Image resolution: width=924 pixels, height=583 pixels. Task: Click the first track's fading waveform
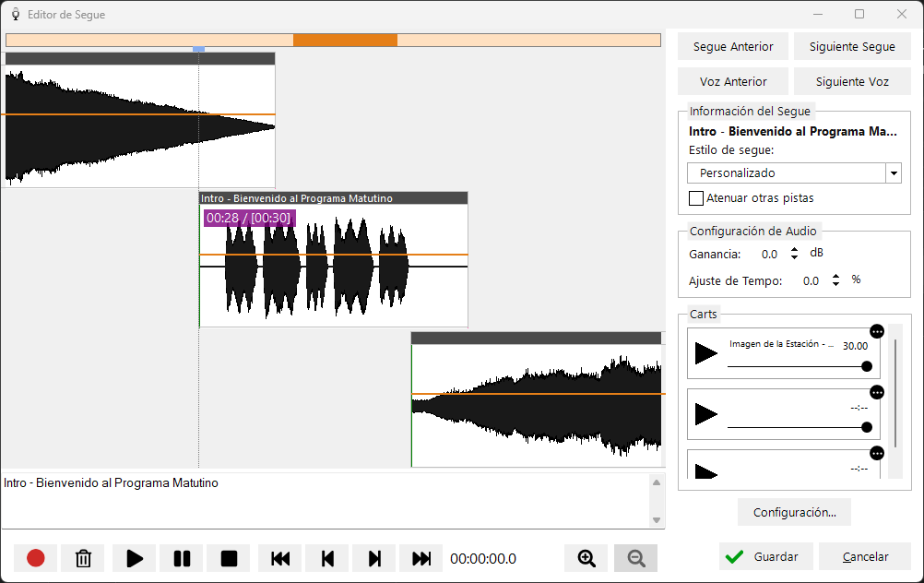coord(140,126)
